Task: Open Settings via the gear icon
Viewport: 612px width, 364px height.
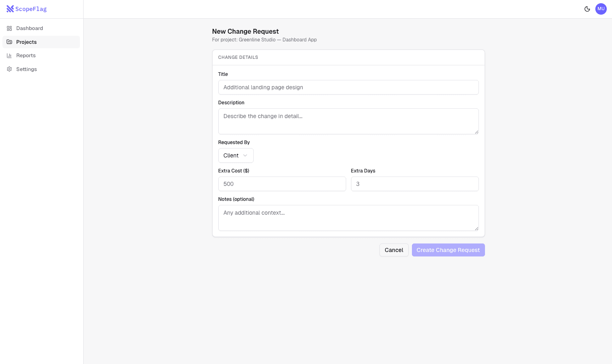Action: [x=9, y=69]
